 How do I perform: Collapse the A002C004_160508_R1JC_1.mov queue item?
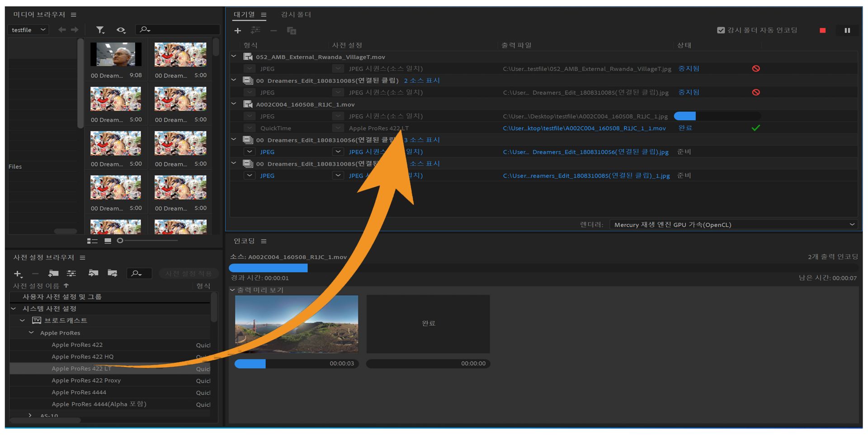234,104
